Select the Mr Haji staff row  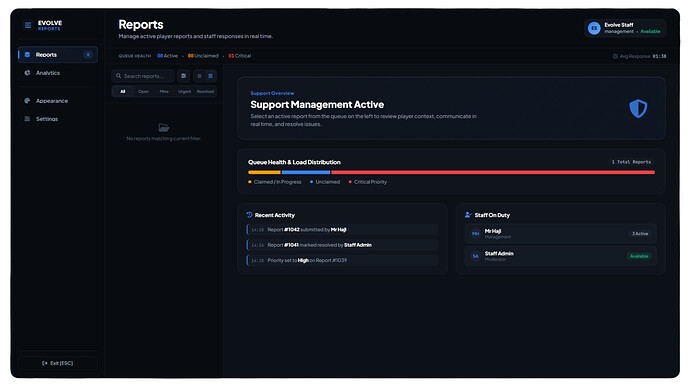(561, 234)
